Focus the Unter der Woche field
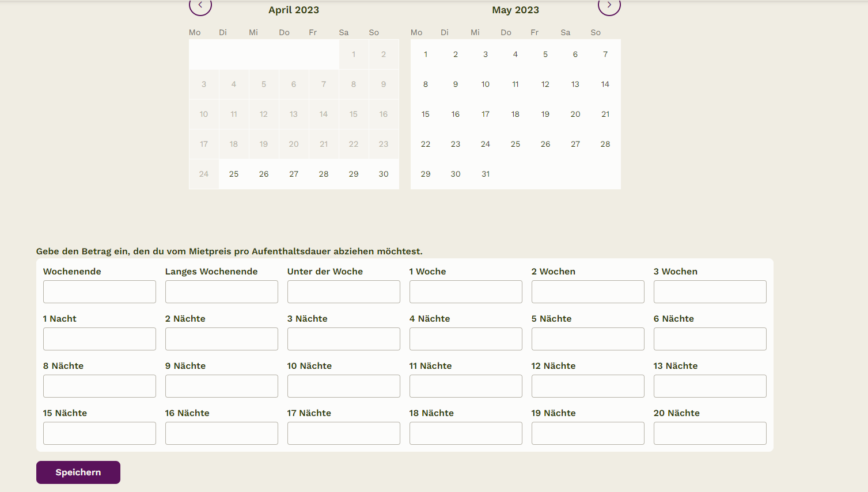 click(x=344, y=292)
